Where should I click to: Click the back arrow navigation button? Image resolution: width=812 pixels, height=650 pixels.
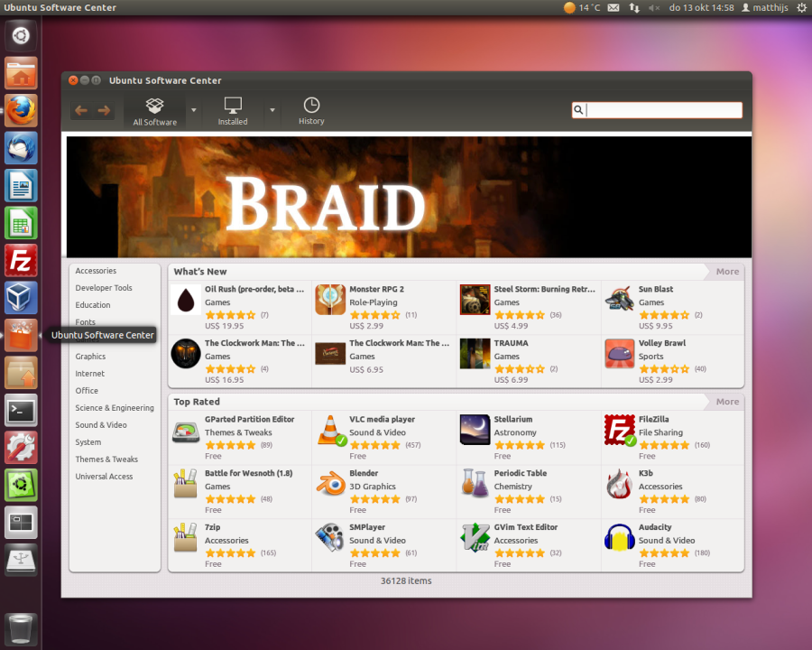pos(81,110)
